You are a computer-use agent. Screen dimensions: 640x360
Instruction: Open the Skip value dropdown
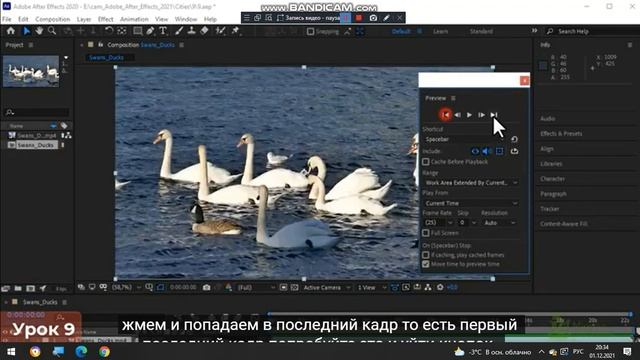[x=467, y=222]
